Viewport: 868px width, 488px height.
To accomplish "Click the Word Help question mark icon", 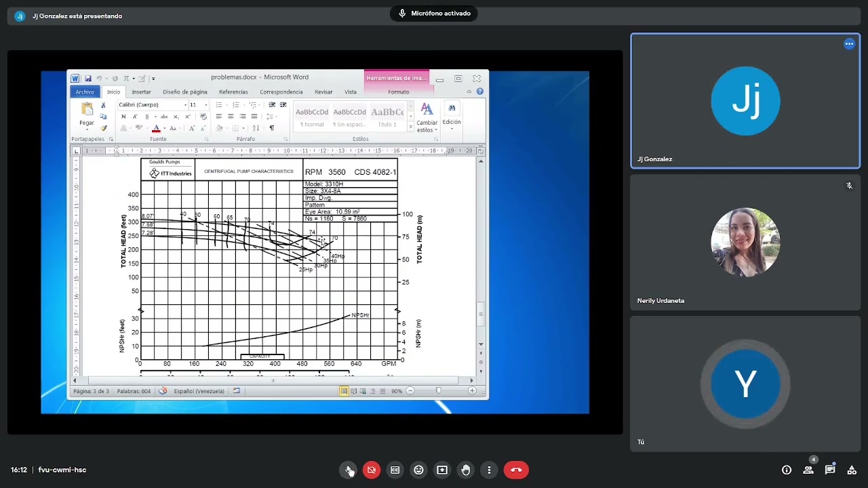I will tap(480, 91).
